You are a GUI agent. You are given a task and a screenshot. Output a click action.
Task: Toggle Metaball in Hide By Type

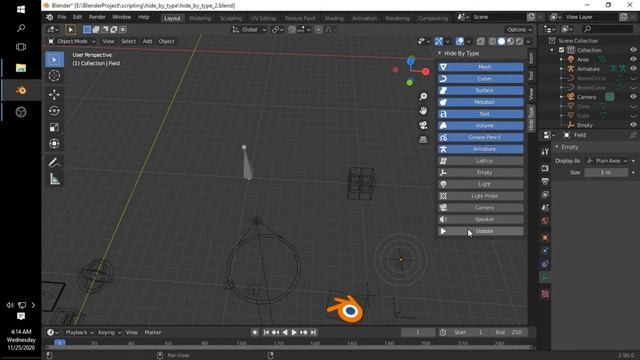coord(481,102)
